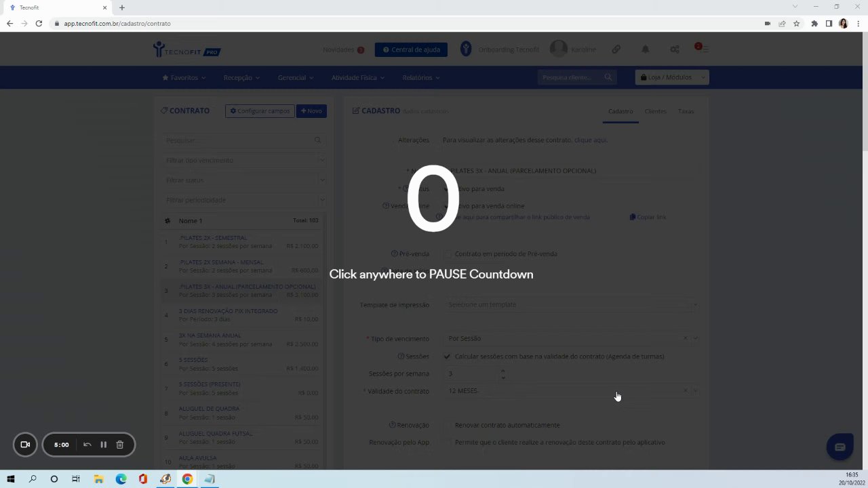Image resolution: width=868 pixels, height=488 pixels.
Task: Click Sessões por semana stepper arrows
Action: coord(502,373)
